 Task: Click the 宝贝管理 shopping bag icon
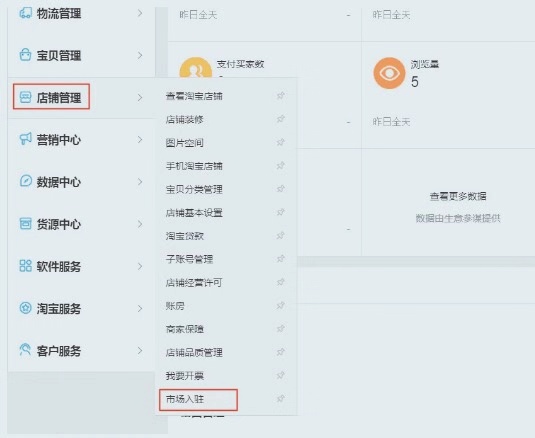tap(26, 55)
